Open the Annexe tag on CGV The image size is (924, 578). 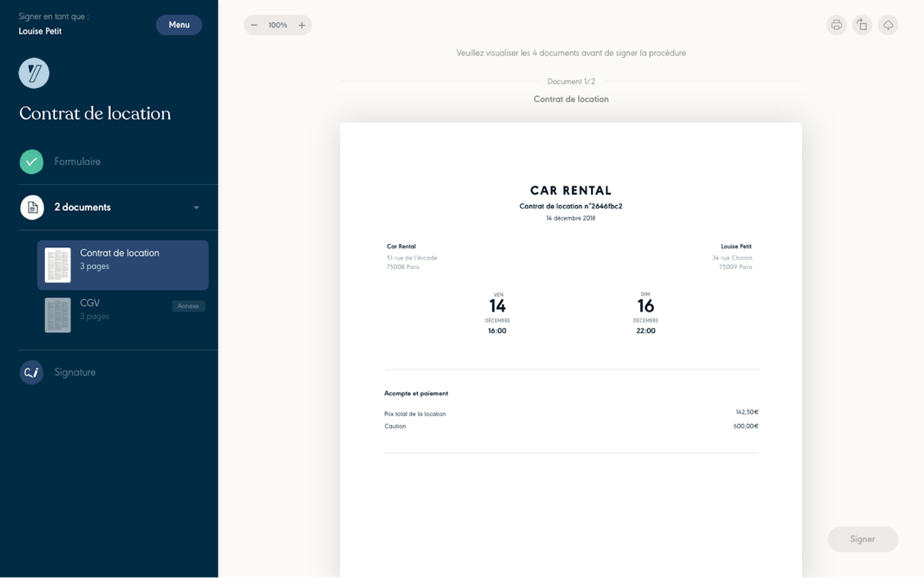[188, 306]
